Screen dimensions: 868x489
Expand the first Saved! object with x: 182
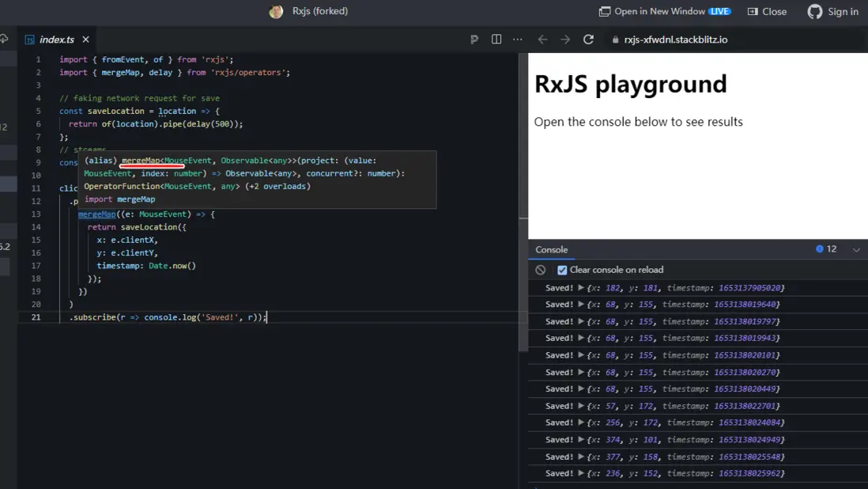point(582,288)
